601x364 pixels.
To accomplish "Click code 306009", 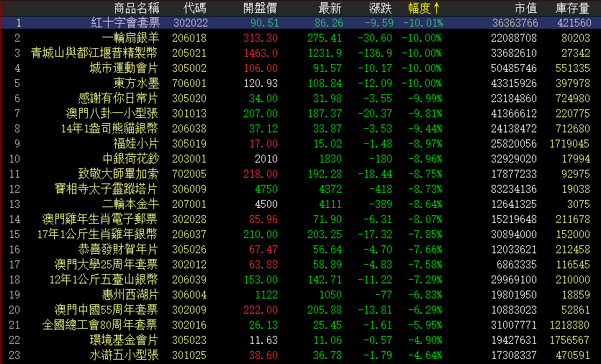I will pos(189,189).
